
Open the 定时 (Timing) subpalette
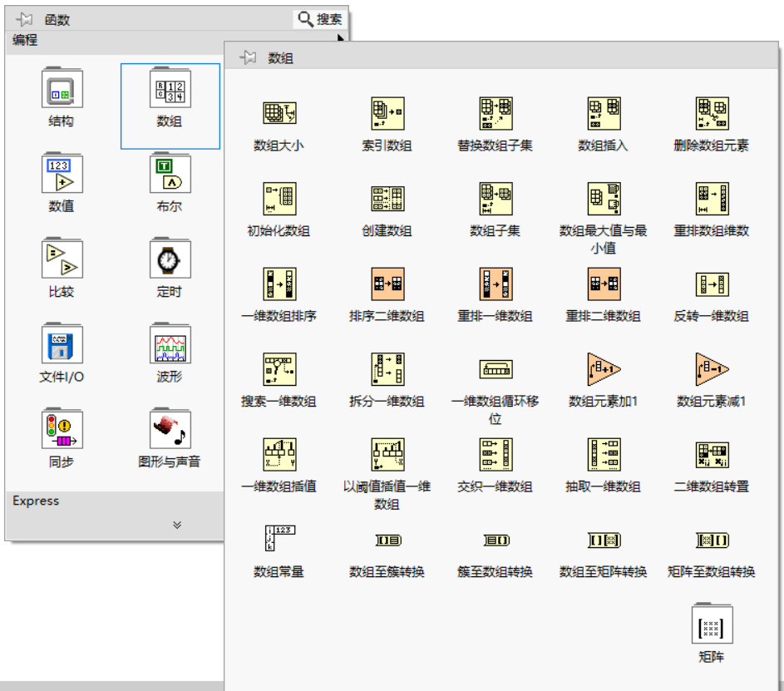point(170,259)
